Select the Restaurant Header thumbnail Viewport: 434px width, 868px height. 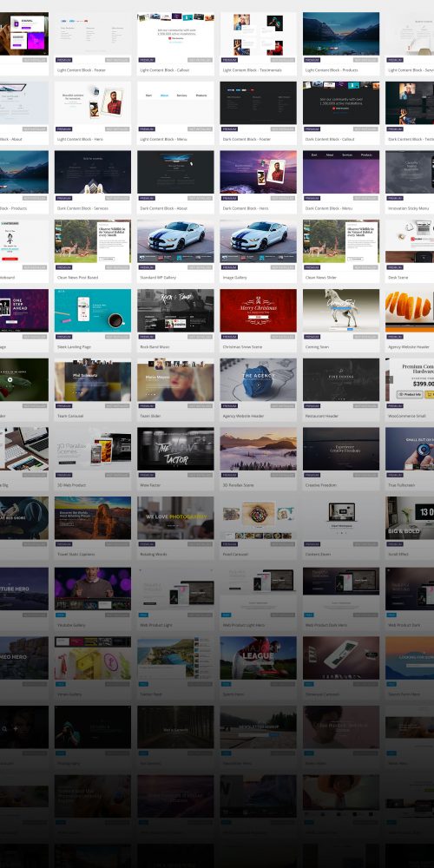[x=341, y=380]
